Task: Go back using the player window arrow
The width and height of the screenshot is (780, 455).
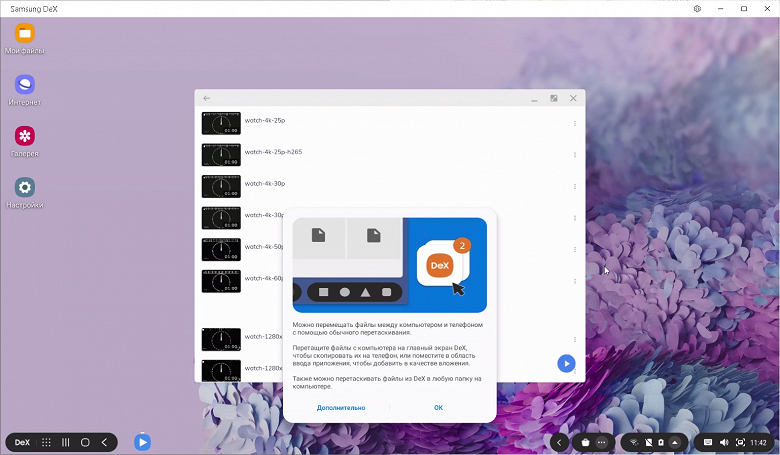Action: [x=206, y=98]
